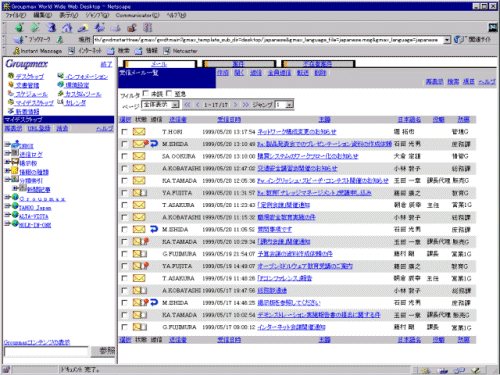Check the SA.OOKURA mail row checkbox
This screenshot has width=500, height=375.
[124, 156]
